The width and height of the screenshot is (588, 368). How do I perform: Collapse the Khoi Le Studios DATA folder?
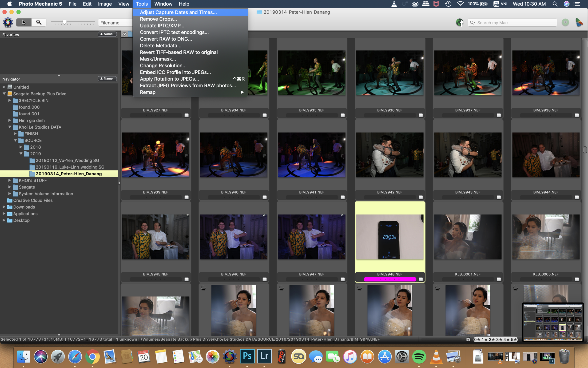pyautogui.click(x=9, y=127)
